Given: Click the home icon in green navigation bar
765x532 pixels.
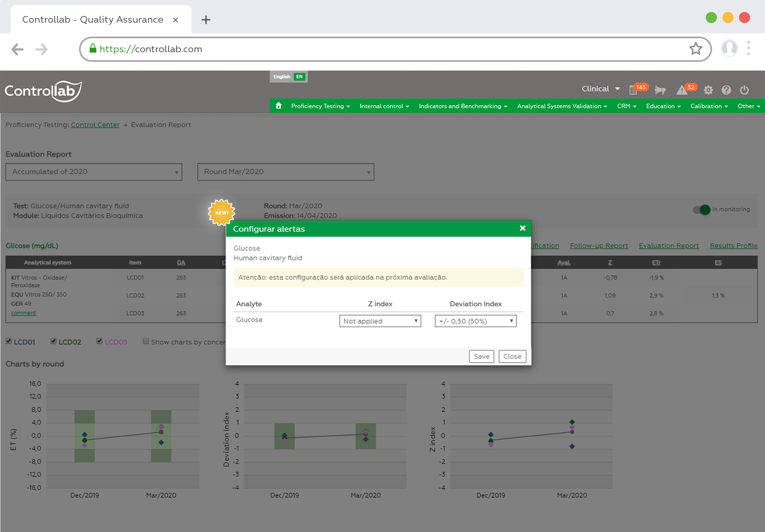Looking at the screenshot, I should pyautogui.click(x=278, y=106).
